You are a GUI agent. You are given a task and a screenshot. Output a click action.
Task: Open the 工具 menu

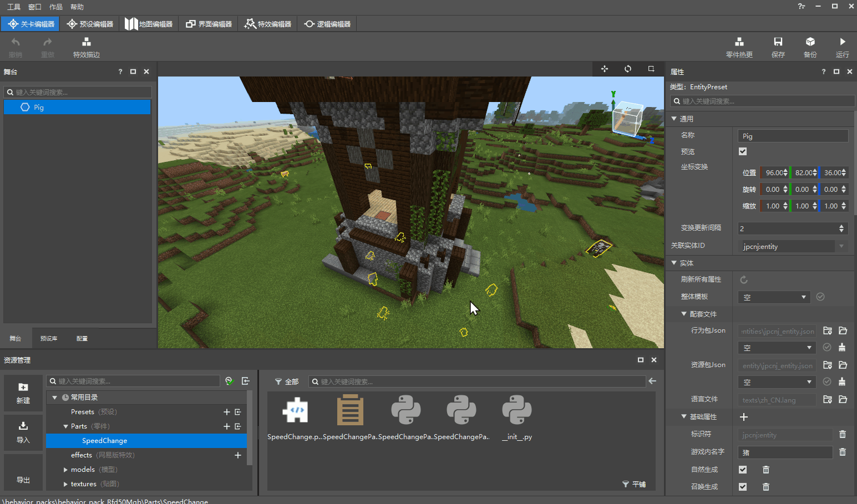point(13,7)
